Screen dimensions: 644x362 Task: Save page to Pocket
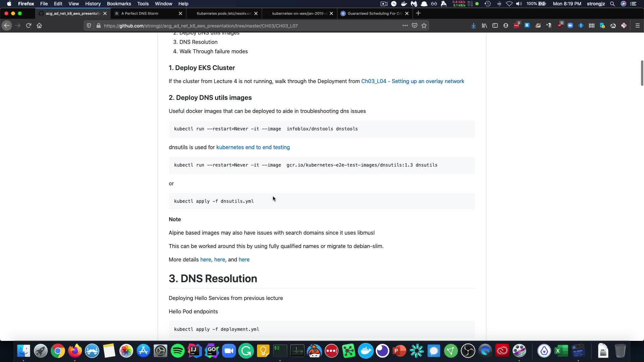[x=415, y=25]
